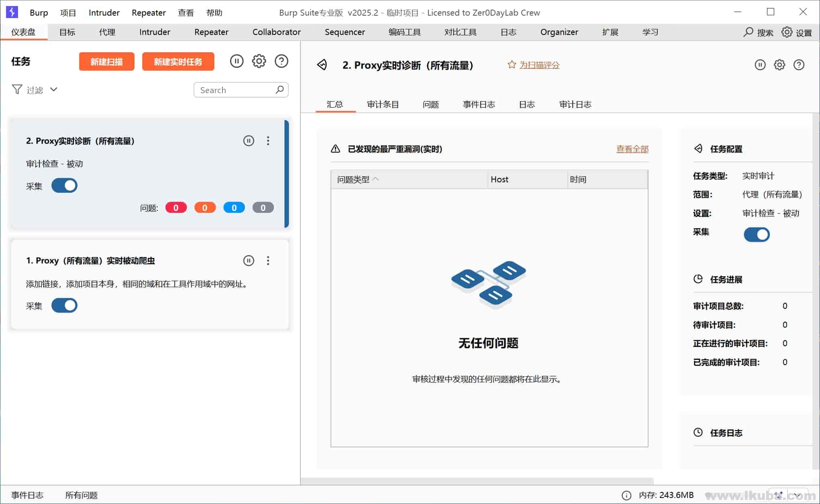Open settings gear in the details header
Screen dimensions: 820x504
tap(779, 65)
